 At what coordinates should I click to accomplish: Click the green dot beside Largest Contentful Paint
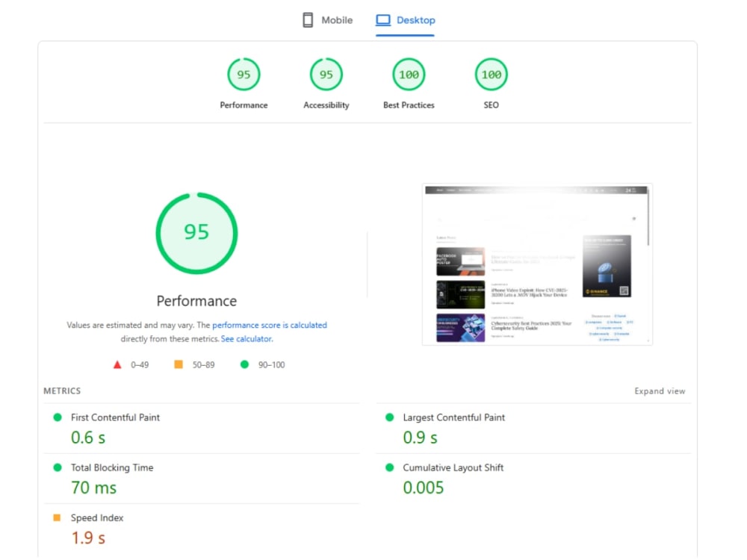(390, 417)
